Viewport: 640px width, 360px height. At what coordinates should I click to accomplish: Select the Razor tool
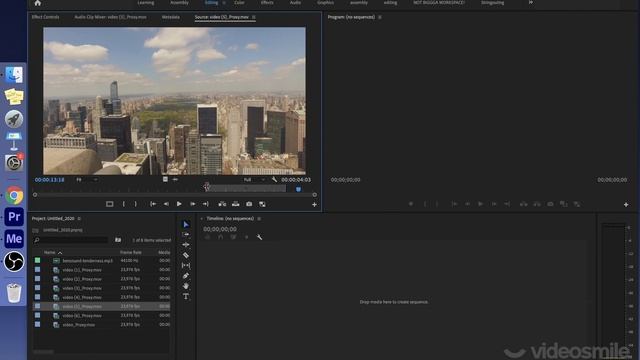click(x=186, y=255)
